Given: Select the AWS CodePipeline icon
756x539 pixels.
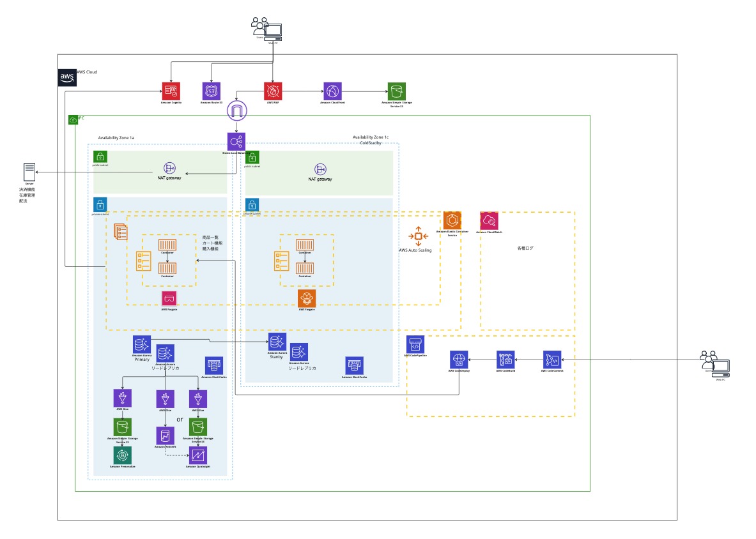Looking at the screenshot, I should 415,345.
